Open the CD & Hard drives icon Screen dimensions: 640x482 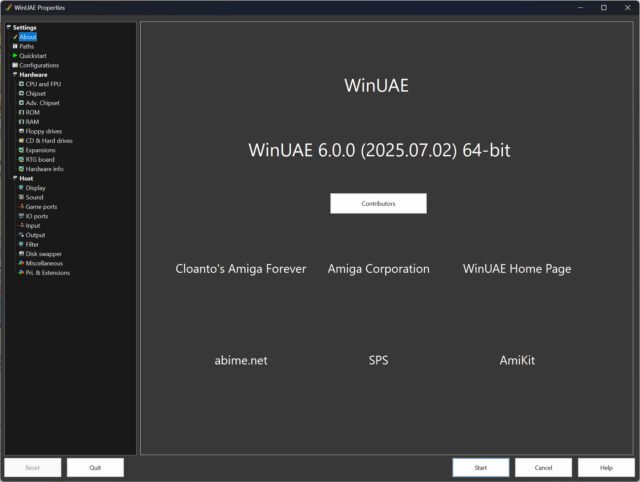(x=22, y=140)
